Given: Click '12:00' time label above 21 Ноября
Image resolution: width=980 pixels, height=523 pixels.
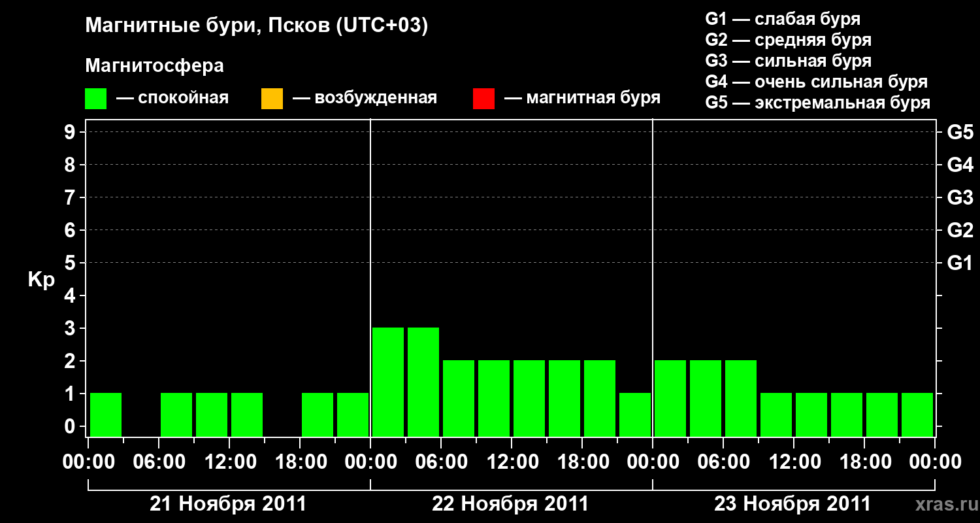Looking at the screenshot, I should pyautogui.click(x=229, y=462).
